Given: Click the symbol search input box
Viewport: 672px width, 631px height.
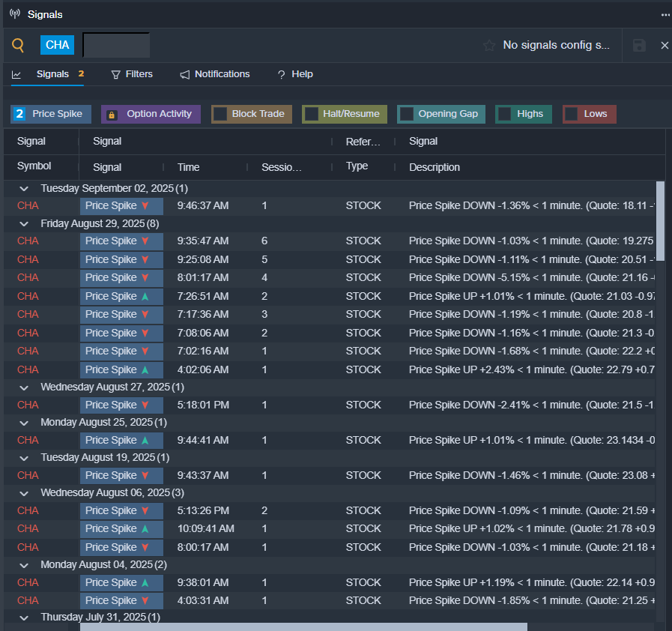Looking at the screenshot, I should tap(116, 45).
